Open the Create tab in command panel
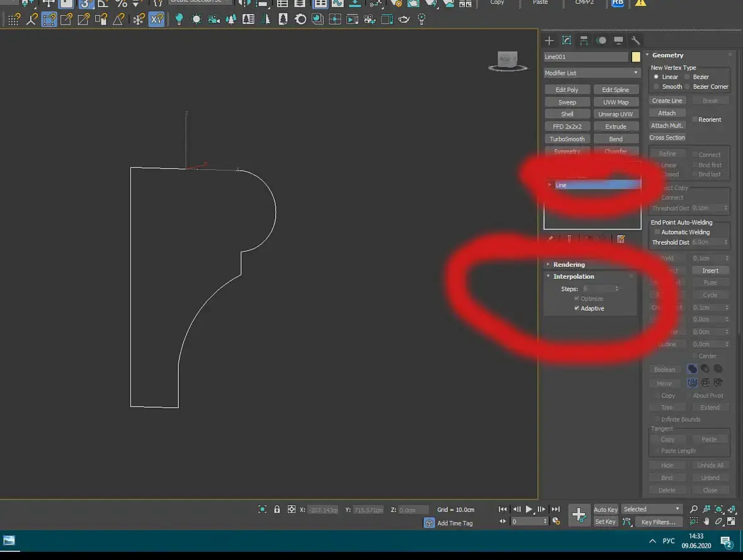Screen dimensions: 743x560 (549, 40)
